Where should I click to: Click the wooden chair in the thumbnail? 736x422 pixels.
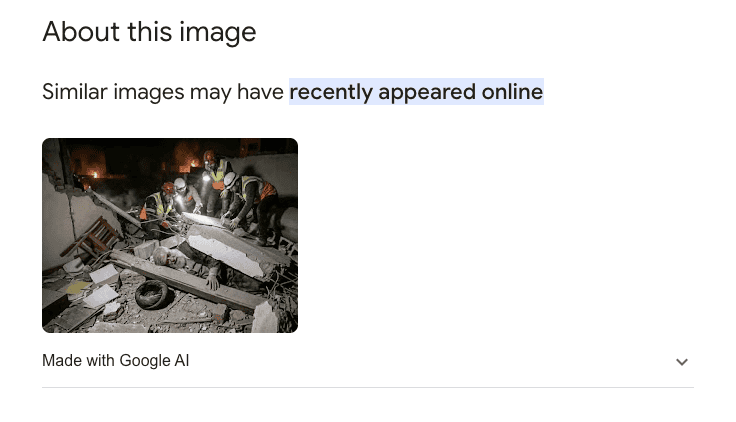coord(92,238)
